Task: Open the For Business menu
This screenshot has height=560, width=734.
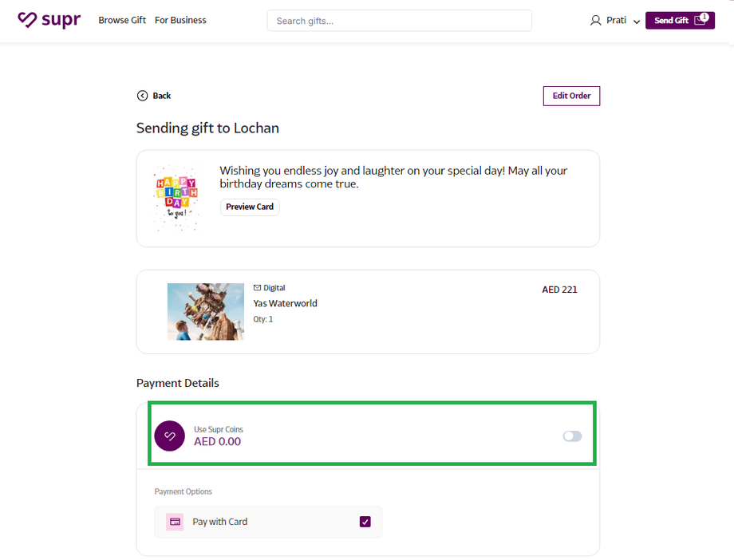Action: [180, 21]
